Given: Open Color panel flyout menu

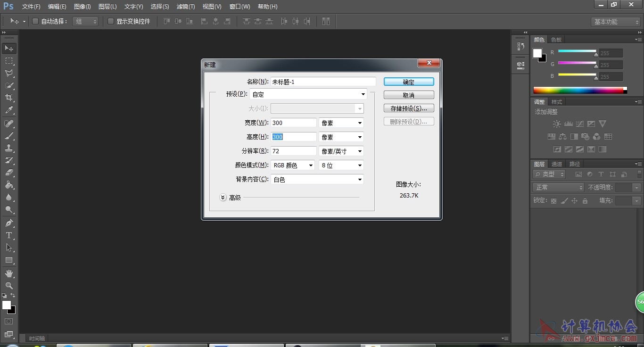Looking at the screenshot, I should 637,40.
